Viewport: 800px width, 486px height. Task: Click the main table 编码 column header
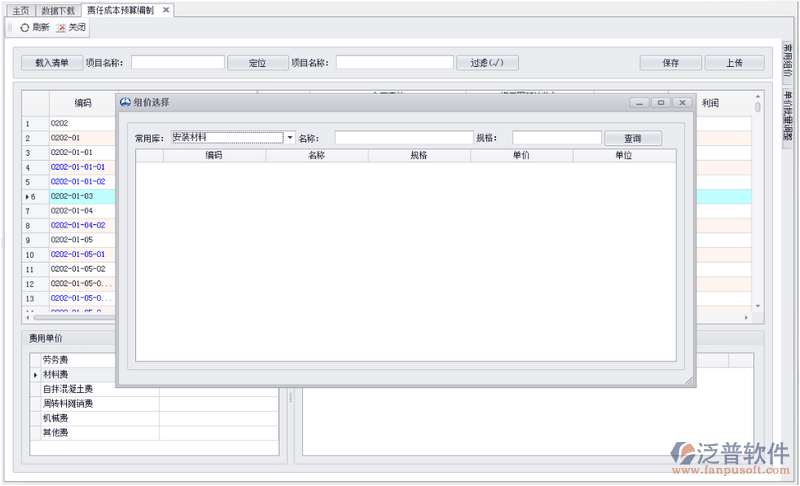(x=83, y=104)
